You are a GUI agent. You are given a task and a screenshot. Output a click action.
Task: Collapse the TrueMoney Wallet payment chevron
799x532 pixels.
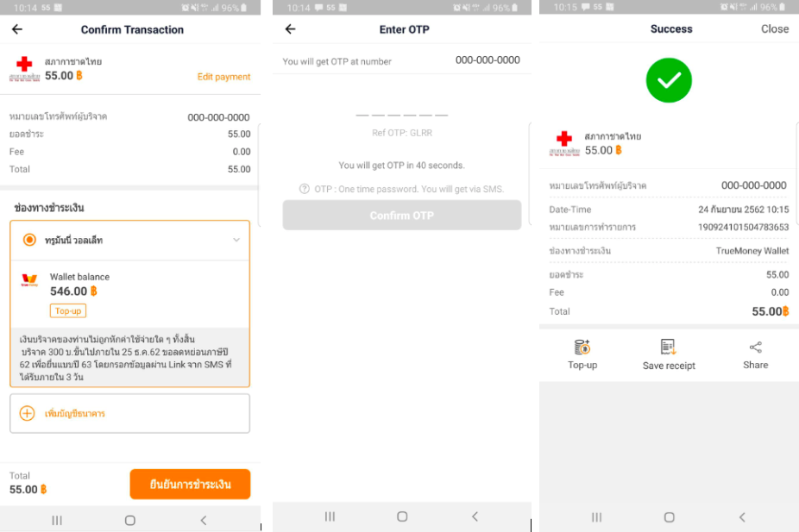pyautogui.click(x=236, y=240)
